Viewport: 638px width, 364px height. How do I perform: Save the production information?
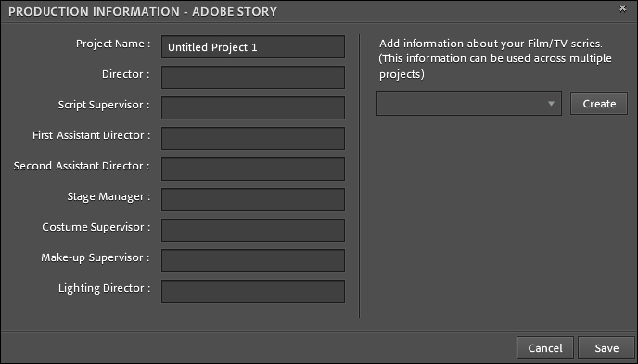click(606, 347)
